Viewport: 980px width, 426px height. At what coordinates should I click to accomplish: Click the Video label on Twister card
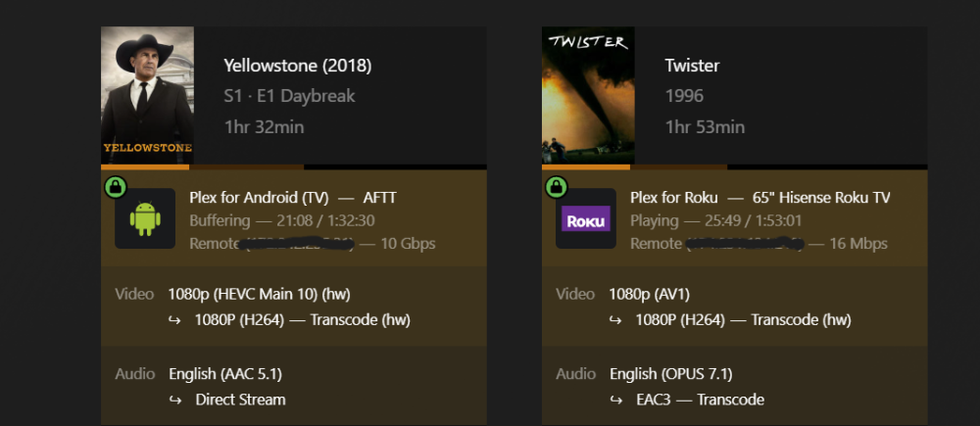coord(575,294)
